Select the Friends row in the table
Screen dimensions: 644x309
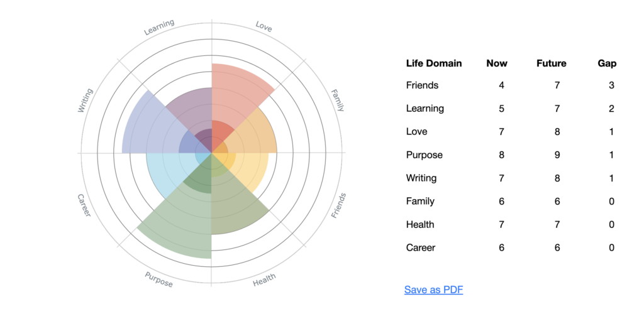tap(511, 85)
